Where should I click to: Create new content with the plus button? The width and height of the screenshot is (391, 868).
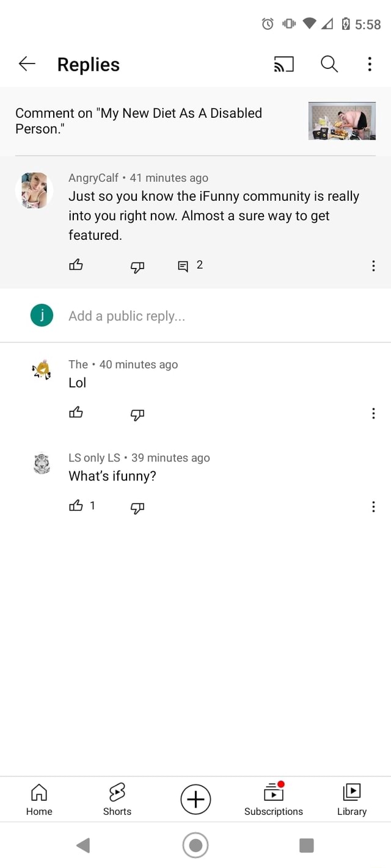195,799
